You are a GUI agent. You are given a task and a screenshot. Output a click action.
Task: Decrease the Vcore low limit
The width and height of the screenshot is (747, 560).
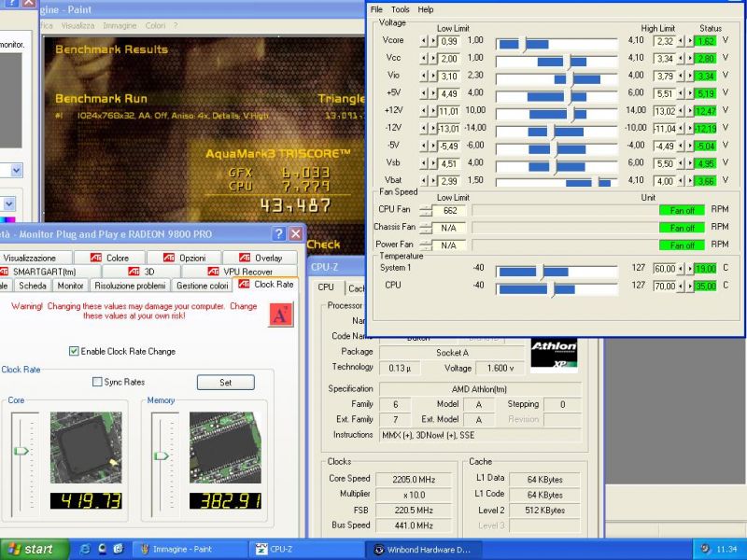[424, 41]
